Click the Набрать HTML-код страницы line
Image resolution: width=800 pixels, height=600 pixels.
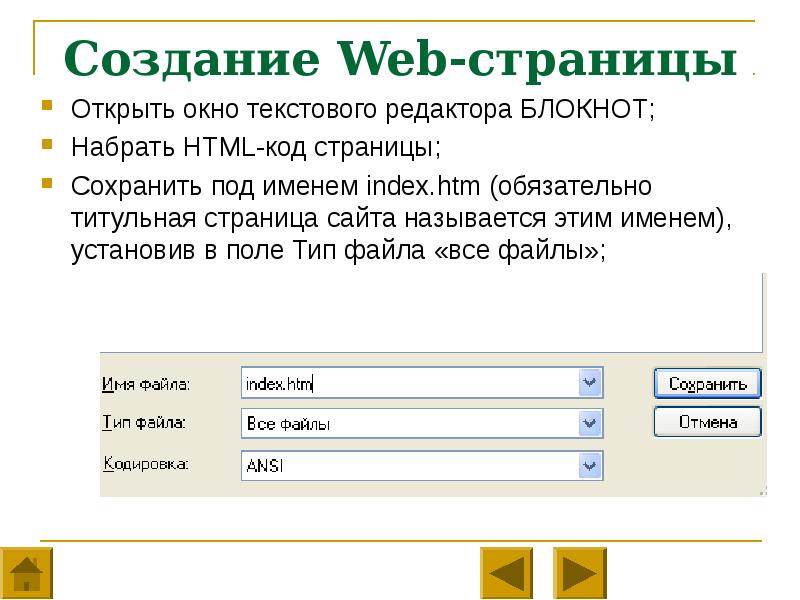click(255, 147)
